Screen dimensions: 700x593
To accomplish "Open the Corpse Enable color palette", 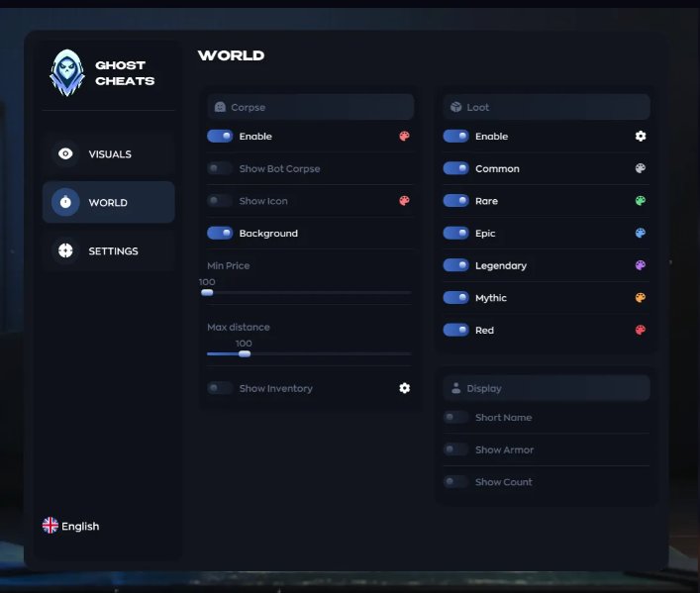I will (x=404, y=137).
